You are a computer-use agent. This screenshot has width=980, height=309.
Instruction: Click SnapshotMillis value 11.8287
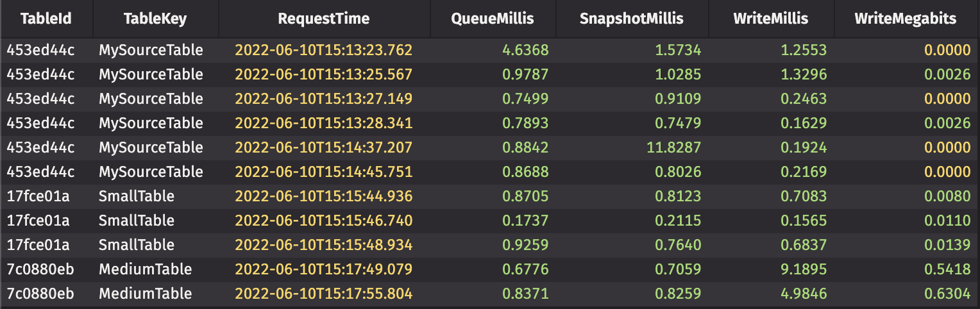coord(673,147)
